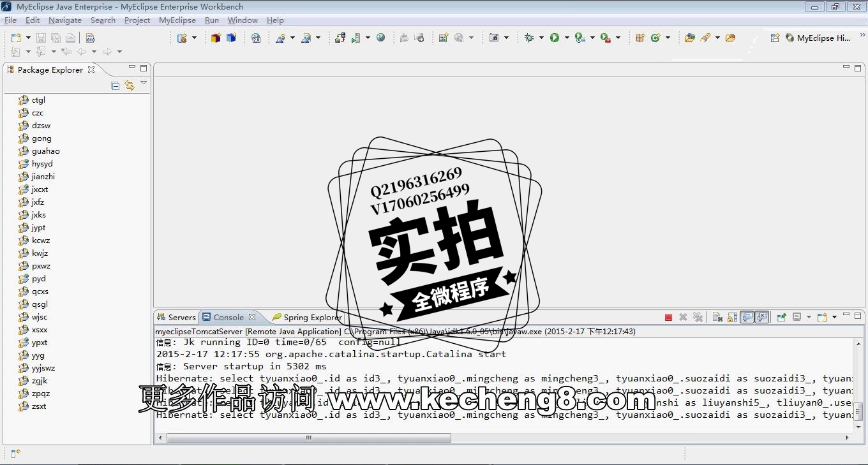Open the New Java Class dropdown arrow
This screenshot has width=868, height=465.
pos(668,38)
